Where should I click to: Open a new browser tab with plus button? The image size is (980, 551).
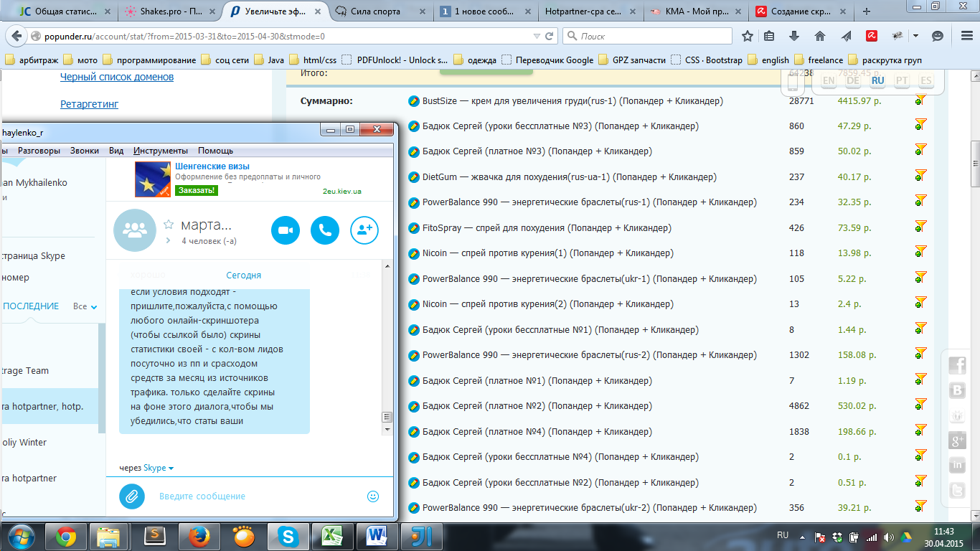pyautogui.click(x=867, y=11)
